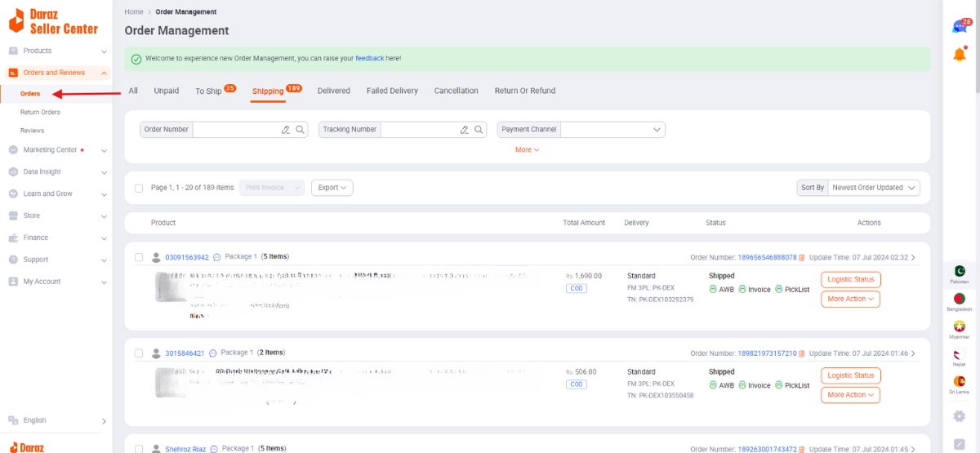The height and width of the screenshot is (453, 980).
Task: Switch to the To Ship tab
Action: click(x=208, y=91)
